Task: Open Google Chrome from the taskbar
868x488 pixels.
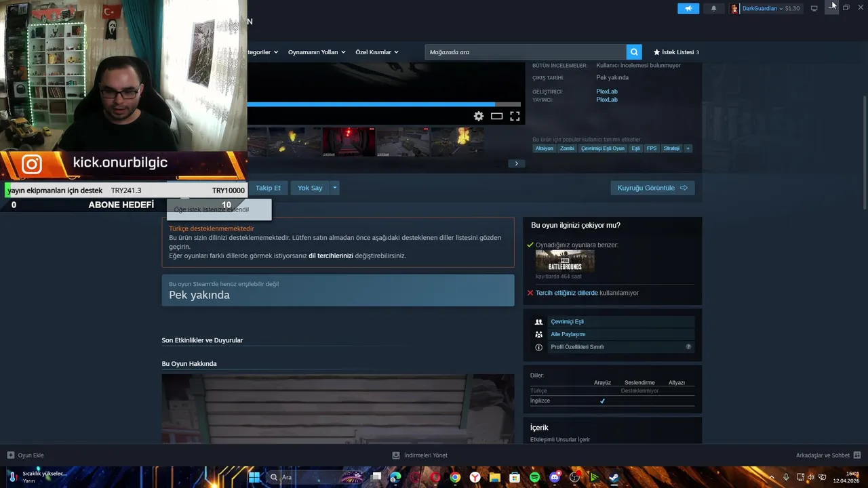Action: tap(455, 477)
